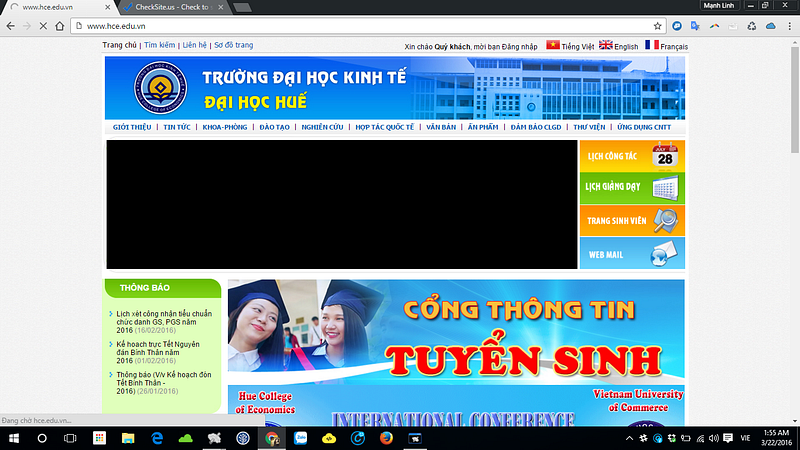Viewport: 800px width, 450px height.
Task: Click the Đăng nhập login link
Action: click(519, 46)
